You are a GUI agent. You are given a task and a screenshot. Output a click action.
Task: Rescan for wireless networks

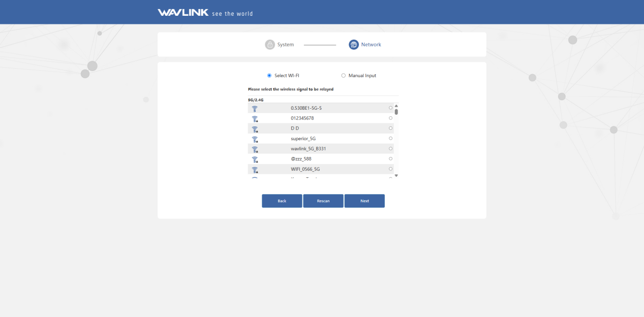pos(323,201)
